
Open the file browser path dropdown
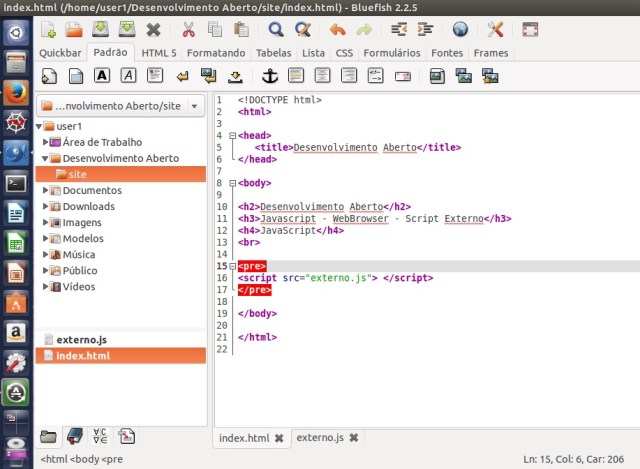(x=193, y=106)
